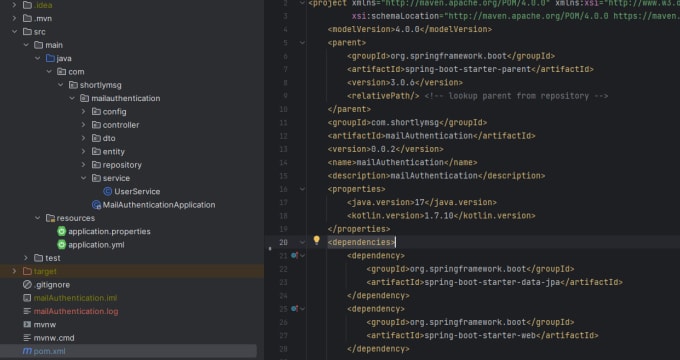
Task: Click the .idea folder icon
Action: click(x=27, y=5)
